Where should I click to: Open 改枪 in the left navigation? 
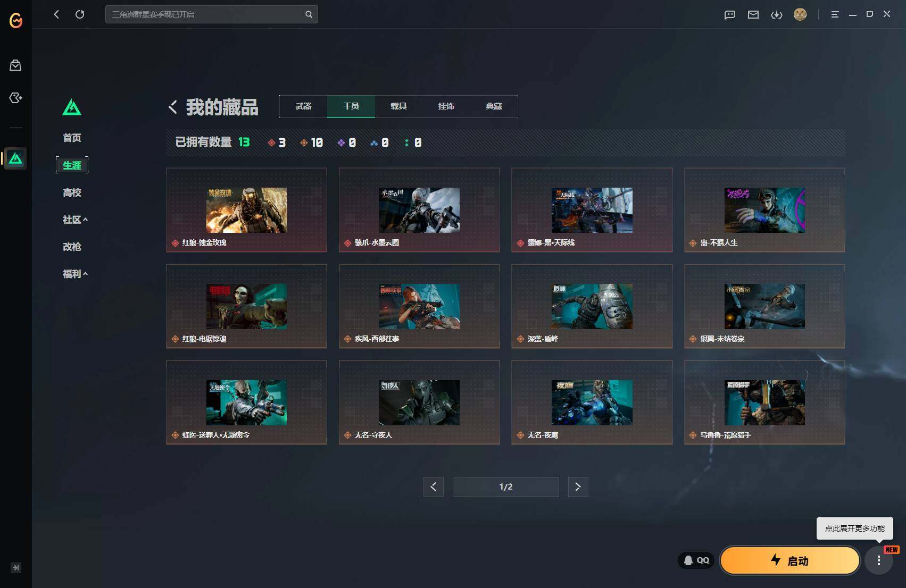tap(72, 247)
